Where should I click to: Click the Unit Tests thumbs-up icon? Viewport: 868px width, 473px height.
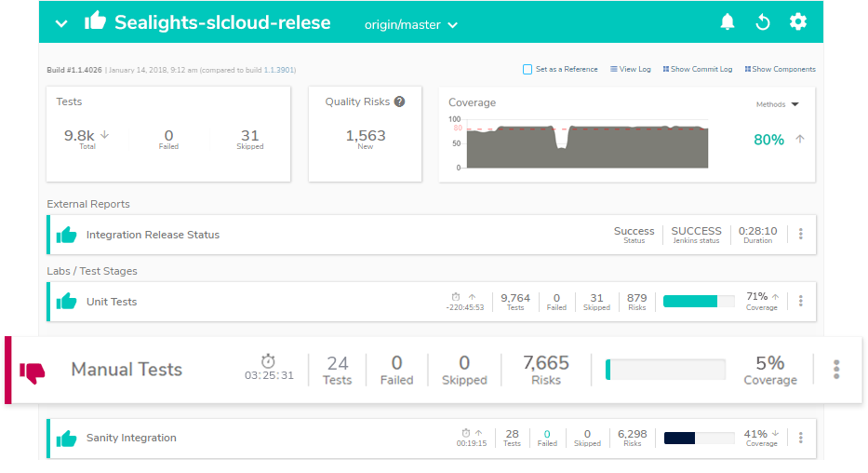coord(66,302)
